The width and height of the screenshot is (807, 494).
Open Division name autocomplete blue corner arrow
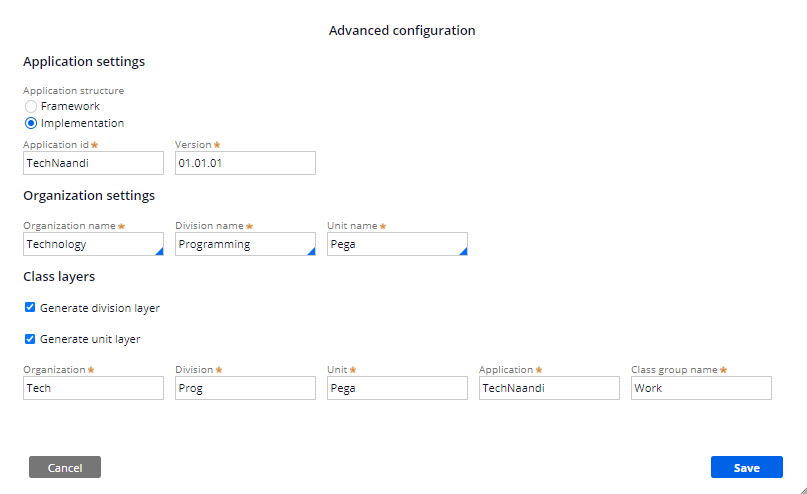(311, 251)
